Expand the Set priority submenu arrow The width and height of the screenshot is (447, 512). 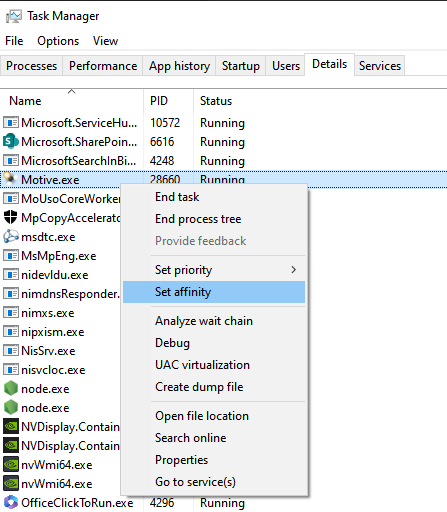(x=293, y=270)
